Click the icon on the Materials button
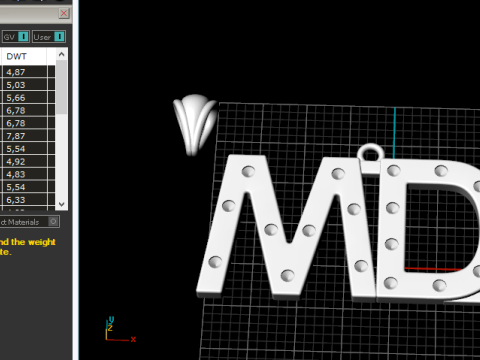The width and height of the screenshot is (480, 360). point(53,221)
